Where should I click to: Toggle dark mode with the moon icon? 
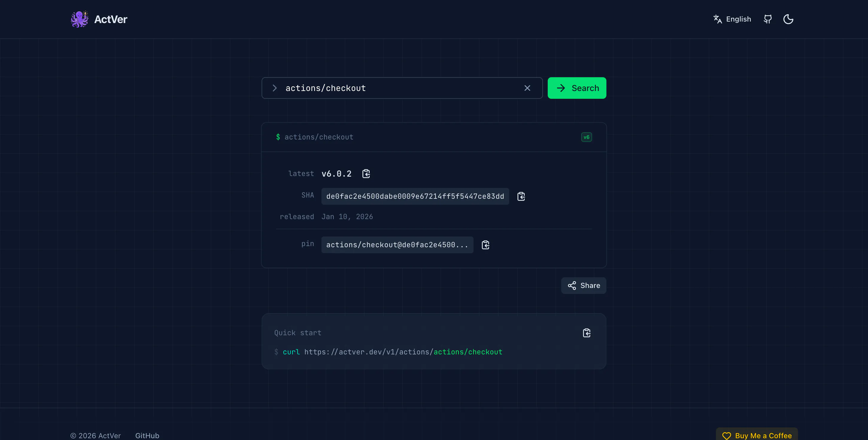point(788,19)
